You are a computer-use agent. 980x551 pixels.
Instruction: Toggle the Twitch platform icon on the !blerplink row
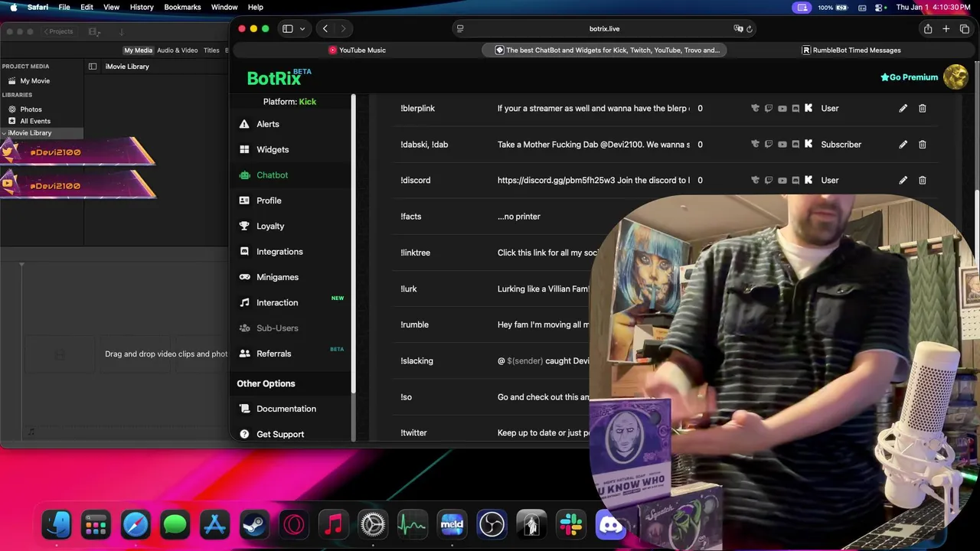(x=768, y=109)
